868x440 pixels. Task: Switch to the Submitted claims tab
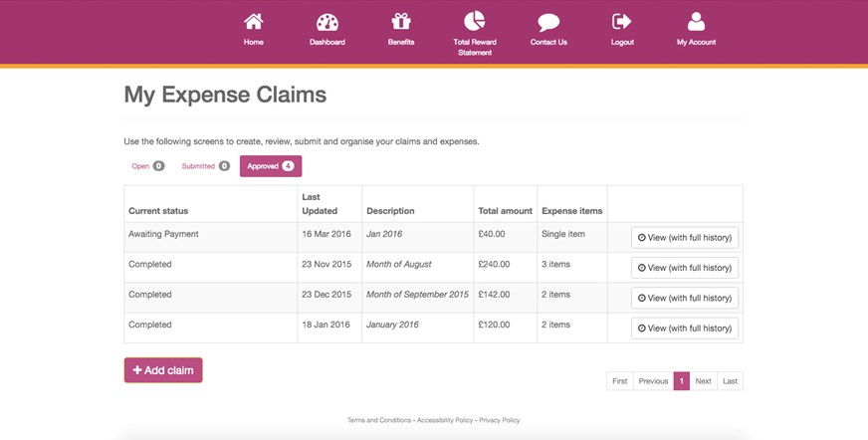[x=205, y=166]
